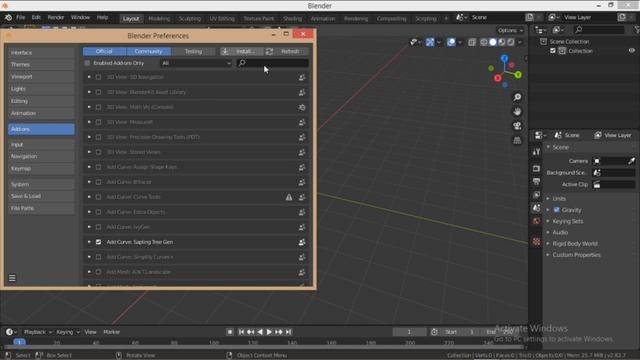Select material preview shading icon

502,42
